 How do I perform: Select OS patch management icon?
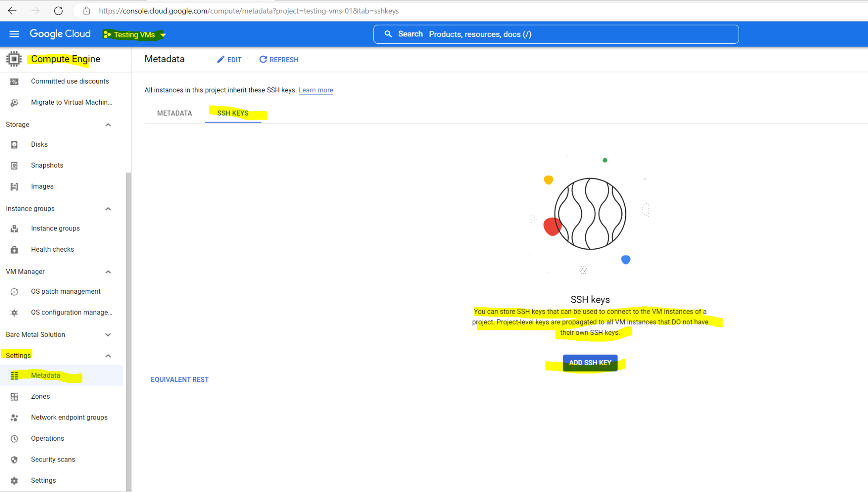14,291
